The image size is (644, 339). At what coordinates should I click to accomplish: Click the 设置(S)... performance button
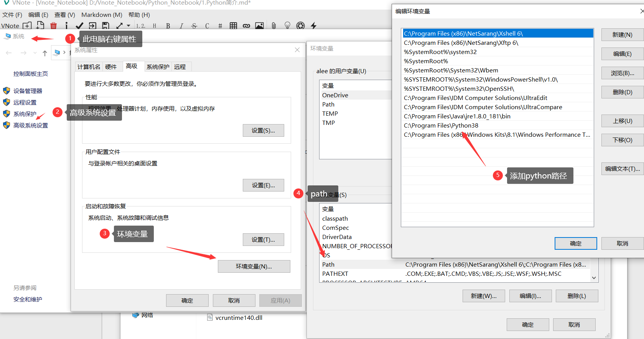click(264, 131)
